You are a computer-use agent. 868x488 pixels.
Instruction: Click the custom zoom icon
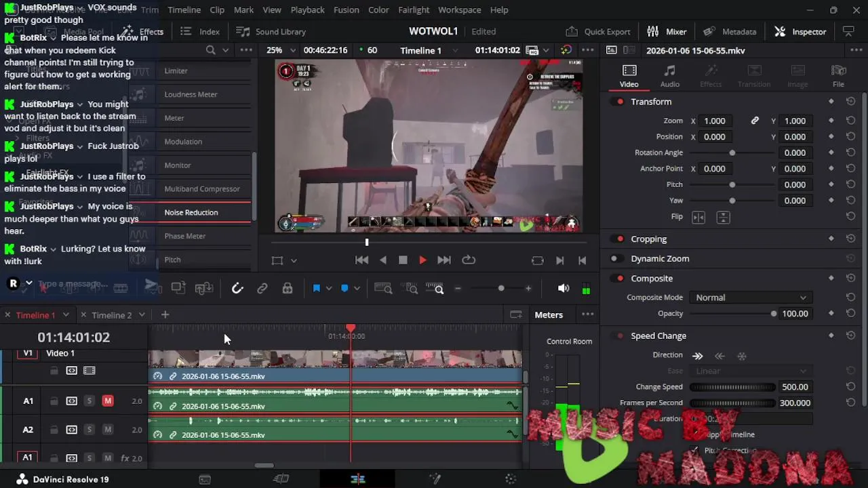coord(435,288)
